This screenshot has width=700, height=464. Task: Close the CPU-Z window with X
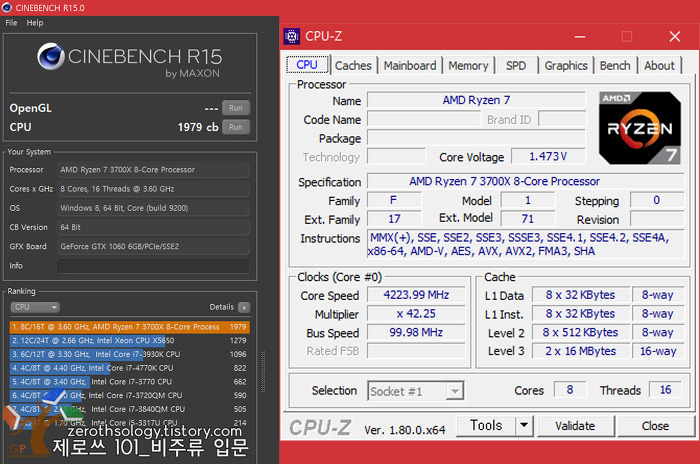point(675,37)
